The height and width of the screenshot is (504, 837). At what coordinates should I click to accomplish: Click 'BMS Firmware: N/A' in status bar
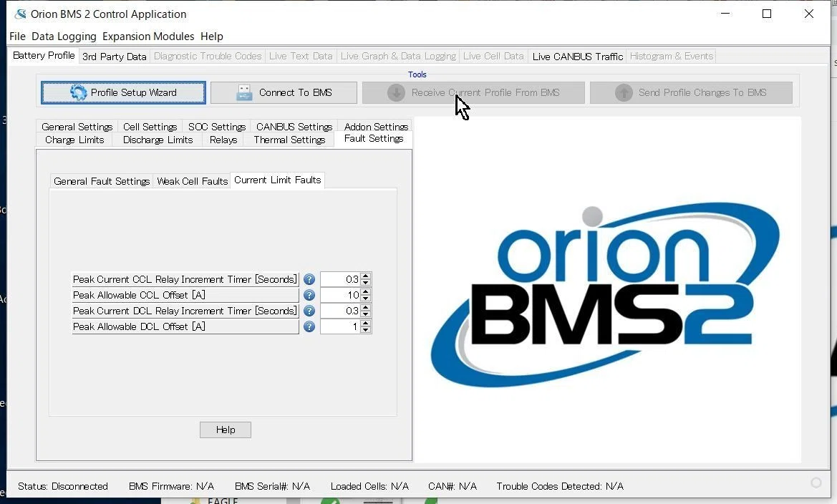point(171,486)
